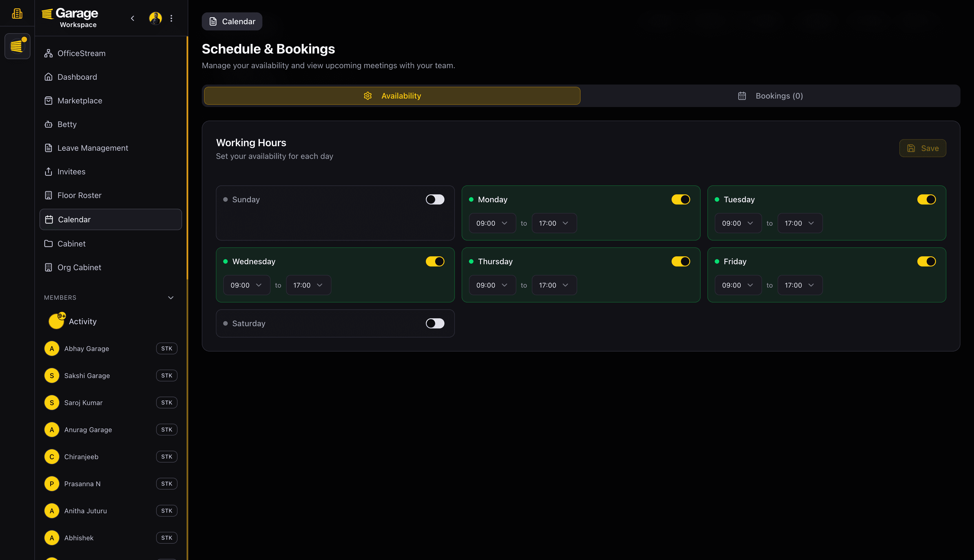Collapse sidebar with left chevron
This screenshot has height=560, width=974.
point(132,18)
